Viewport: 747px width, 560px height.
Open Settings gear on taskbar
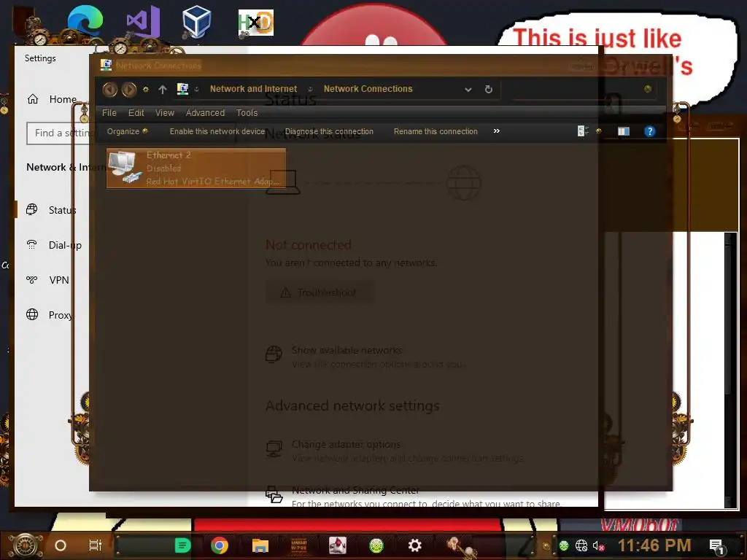415,545
